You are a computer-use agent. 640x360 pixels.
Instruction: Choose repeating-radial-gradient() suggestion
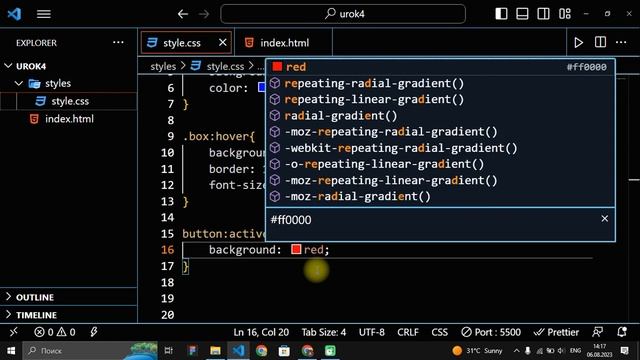440,83
